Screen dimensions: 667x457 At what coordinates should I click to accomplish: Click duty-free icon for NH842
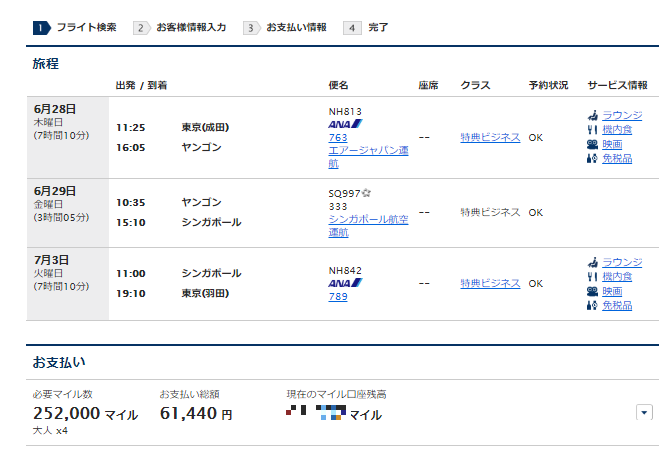tap(593, 306)
